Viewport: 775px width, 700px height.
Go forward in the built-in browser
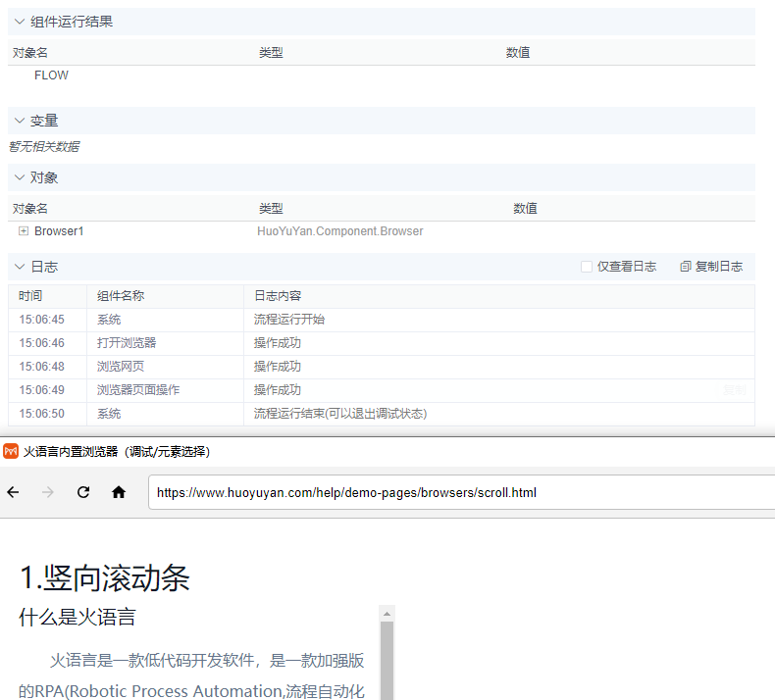pyautogui.click(x=48, y=492)
